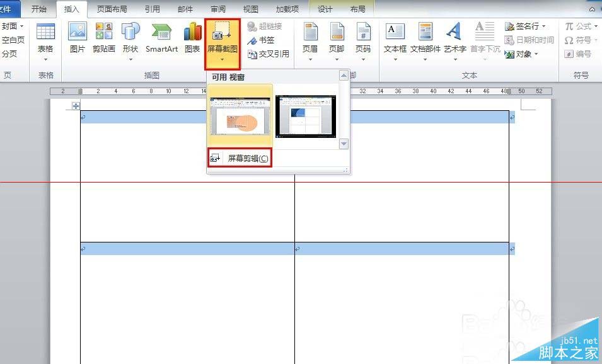
Task: Insert WordArt with the 艺术字 icon
Action: pos(454,39)
